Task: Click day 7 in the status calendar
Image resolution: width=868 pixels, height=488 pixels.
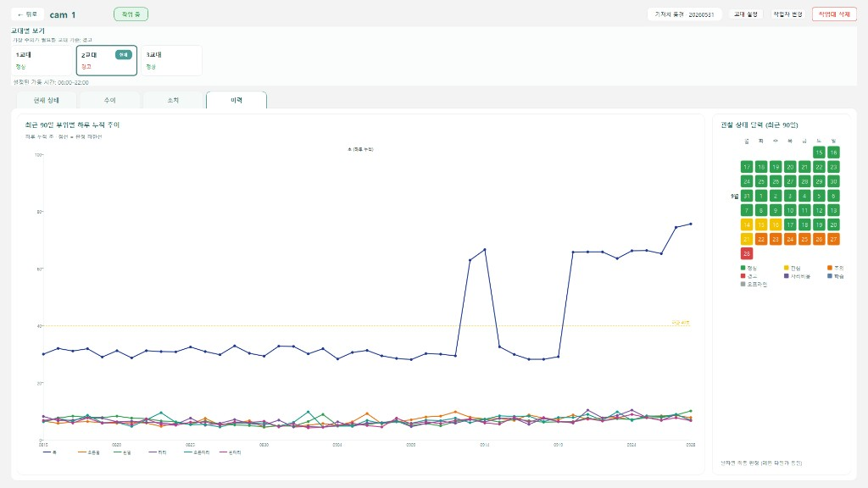Action: click(x=747, y=210)
